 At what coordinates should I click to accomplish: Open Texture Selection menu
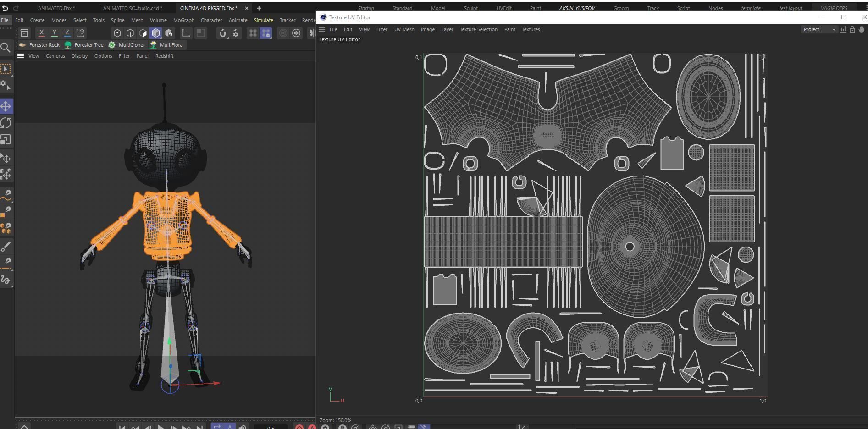(478, 29)
